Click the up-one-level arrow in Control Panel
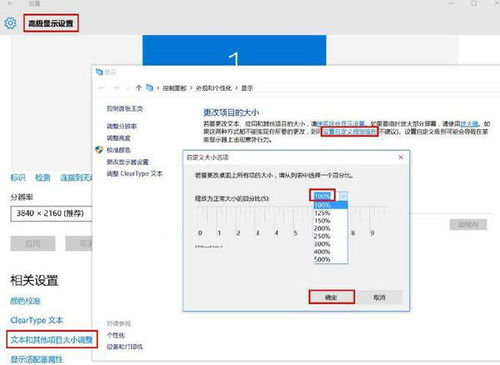 (139, 88)
